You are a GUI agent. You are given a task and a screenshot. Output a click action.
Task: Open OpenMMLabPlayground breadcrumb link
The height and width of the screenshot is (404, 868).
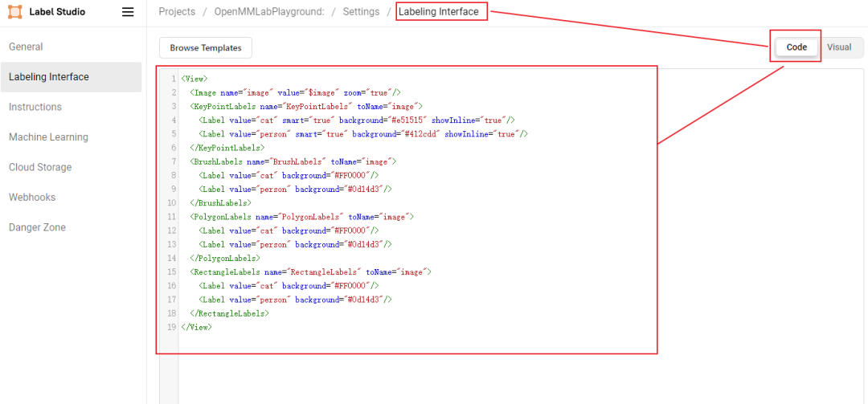click(x=269, y=11)
